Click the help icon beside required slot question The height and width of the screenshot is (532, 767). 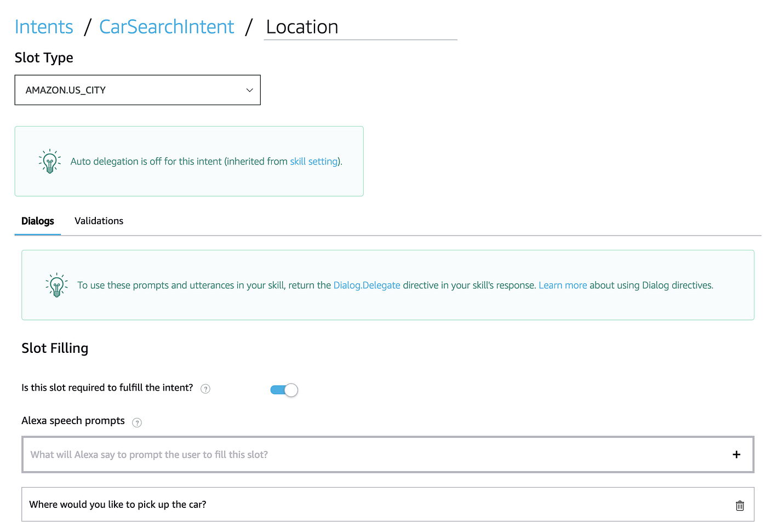(x=205, y=388)
